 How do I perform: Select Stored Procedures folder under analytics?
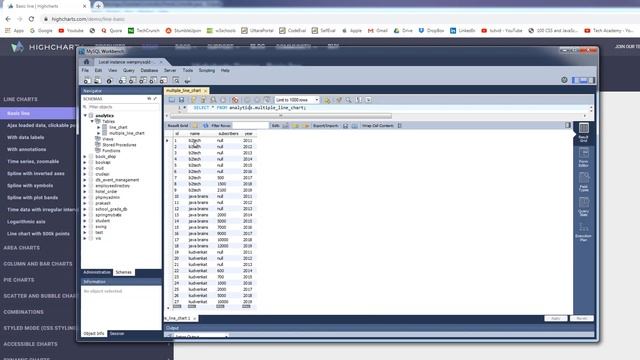click(119, 145)
